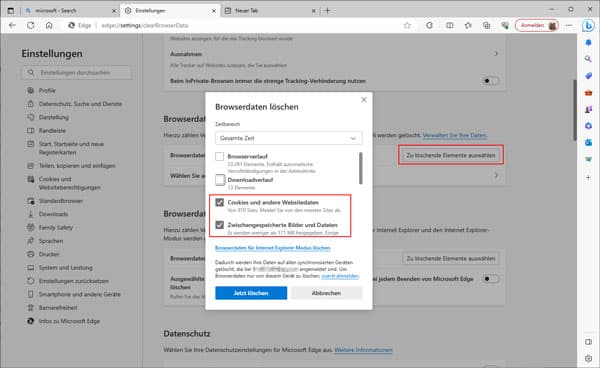Uncheck Zwischengespeicherte Bilder und Dateien
The height and width of the screenshot is (368, 600).
point(219,225)
